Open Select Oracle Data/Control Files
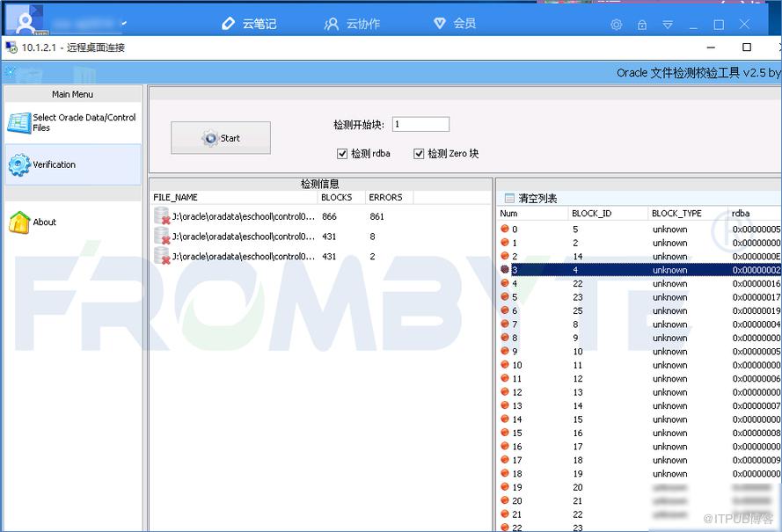This screenshot has width=782, height=532. [73, 122]
